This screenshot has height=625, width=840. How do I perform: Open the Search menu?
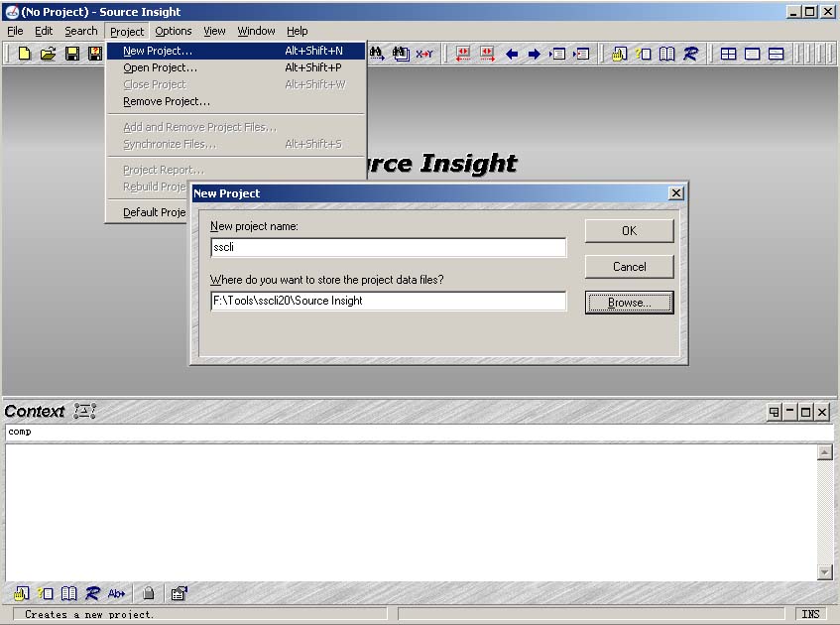tap(81, 31)
